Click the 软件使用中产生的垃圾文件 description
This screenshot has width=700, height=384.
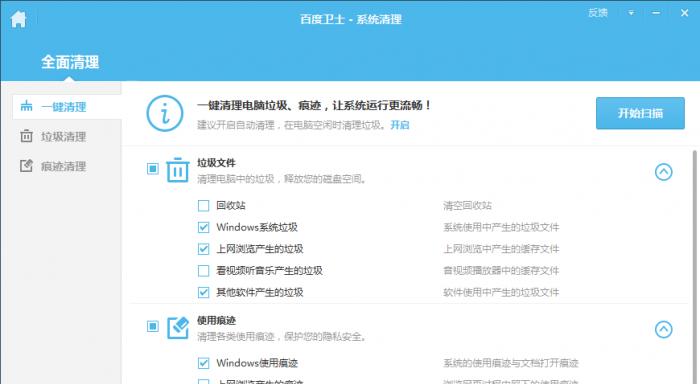(501, 292)
